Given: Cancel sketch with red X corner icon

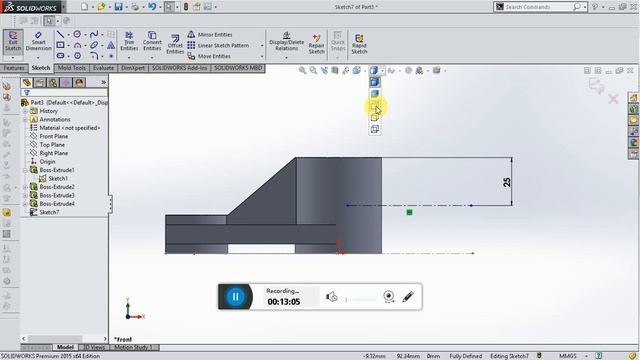Looking at the screenshot, I should [613, 99].
